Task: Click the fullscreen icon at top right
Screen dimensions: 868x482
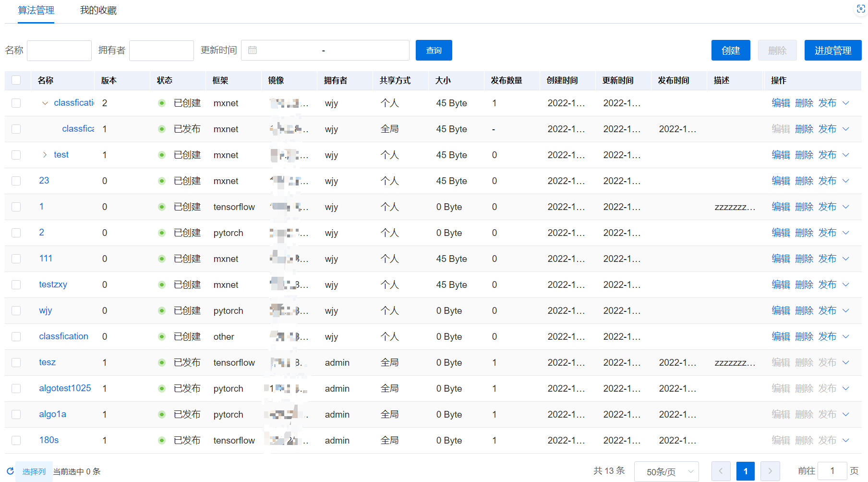Action: 861,9
